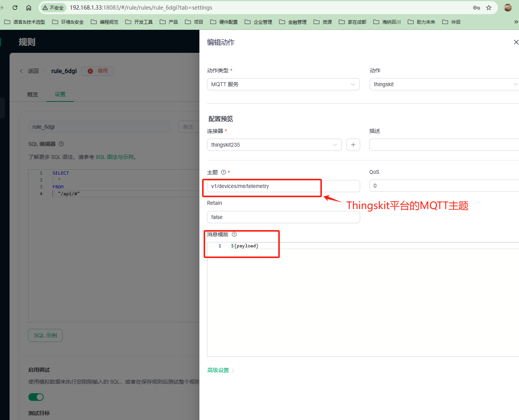
Task: Open the password key icon in address bar
Action: [x=477, y=8]
